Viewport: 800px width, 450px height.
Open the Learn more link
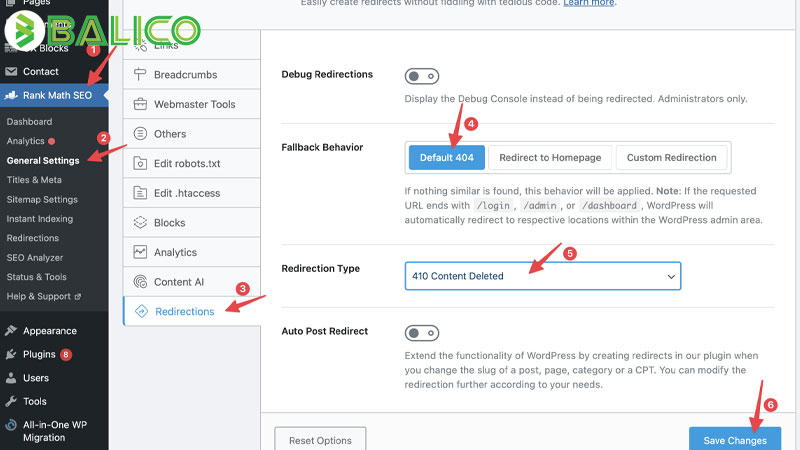(588, 3)
